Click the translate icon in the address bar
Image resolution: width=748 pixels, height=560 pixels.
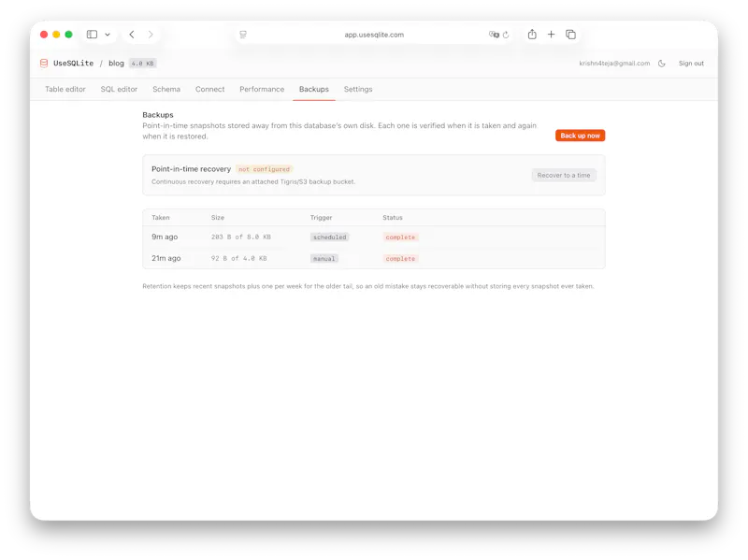(x=494, y=35)
